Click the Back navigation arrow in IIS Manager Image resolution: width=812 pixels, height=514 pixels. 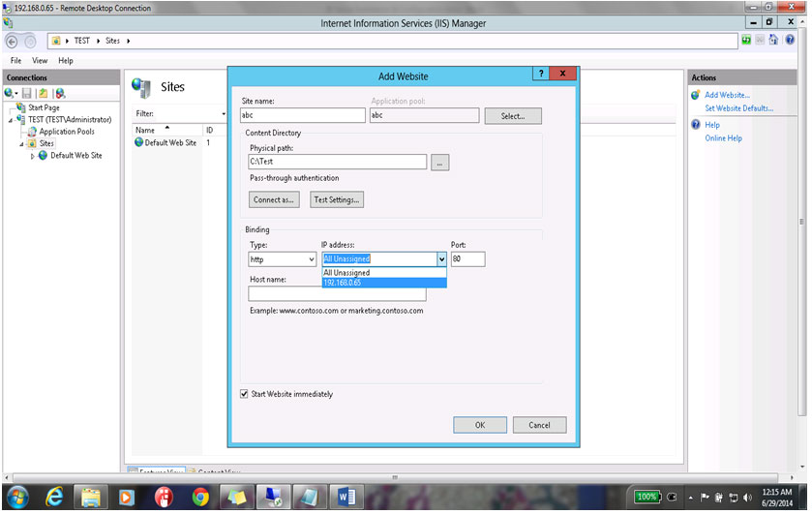pos(12,42)
